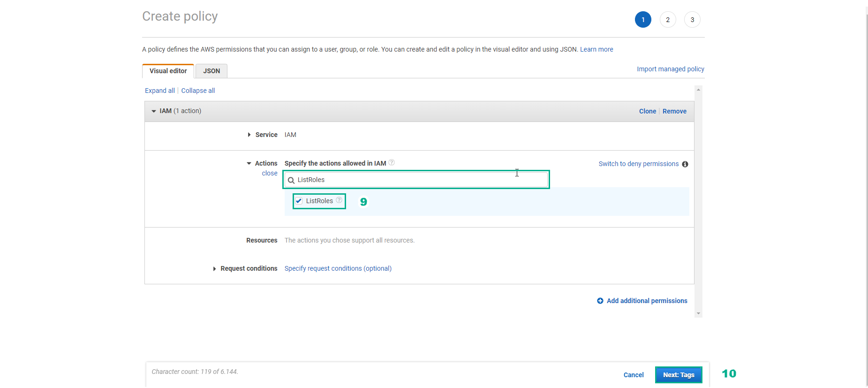Click Import managed policy
This screenshot has width=868, height=388.
tap(671, 69)
